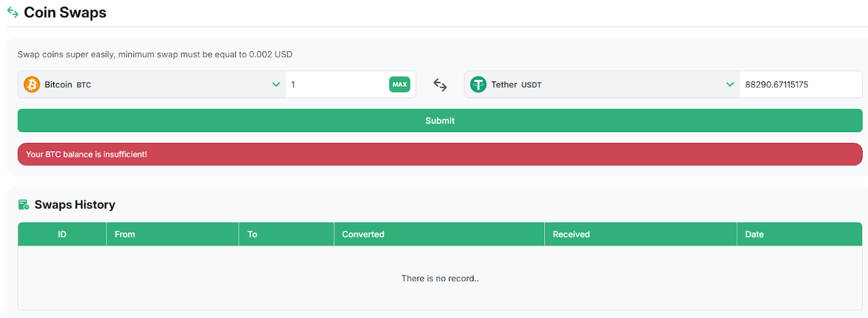The height and width of the screenshot is (318, 868).
Task: Click the Date column header
Action: pos(800,235)
